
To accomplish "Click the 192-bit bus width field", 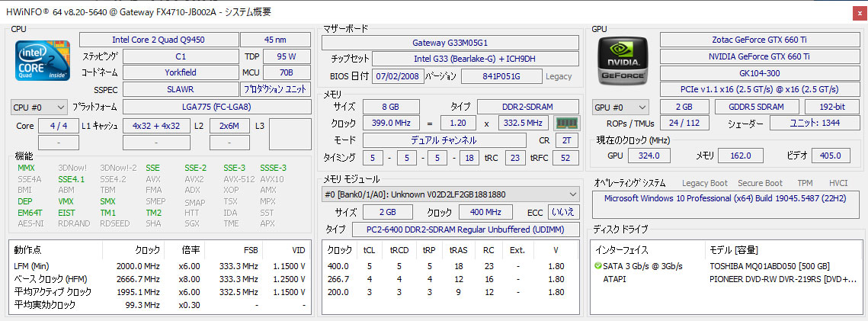I will (833, 108).
